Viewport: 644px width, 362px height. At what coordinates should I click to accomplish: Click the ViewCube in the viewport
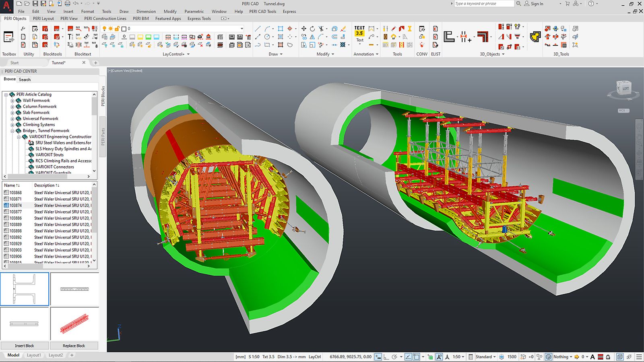click(x=624, y=88)
